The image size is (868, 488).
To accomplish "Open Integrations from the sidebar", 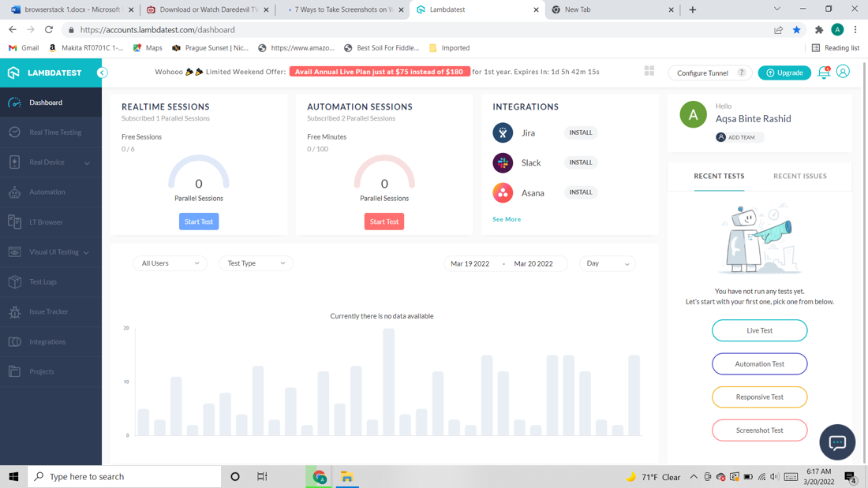I will coord(51,341).
